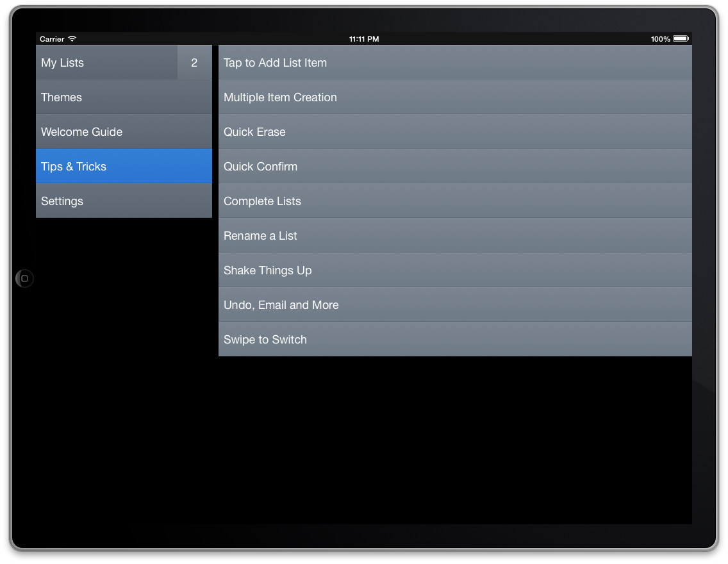Go to Settings in the sidebar
This screenshot has height=564, width=728.
124,201
